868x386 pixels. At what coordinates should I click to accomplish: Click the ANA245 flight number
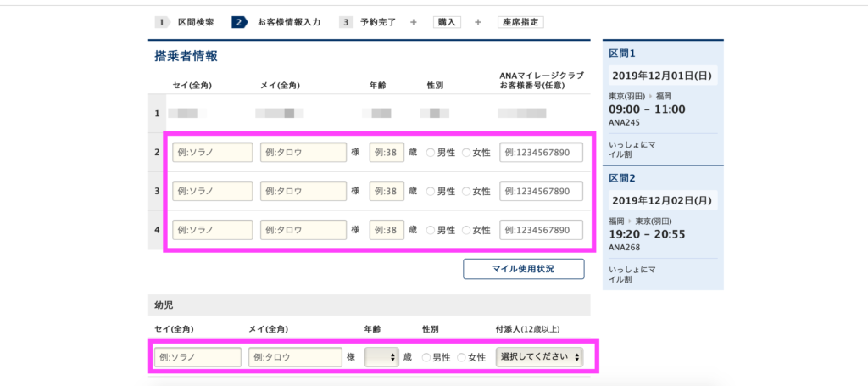(x=624, y=123)
